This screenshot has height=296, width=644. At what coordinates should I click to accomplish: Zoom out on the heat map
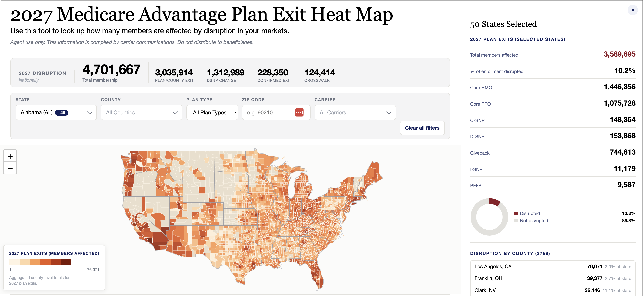click(10, 168)
